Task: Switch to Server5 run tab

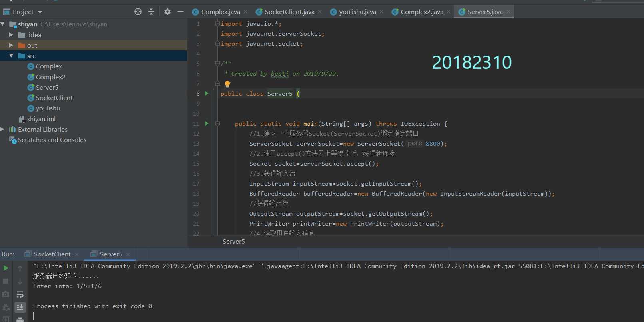Action: click(111, 254)
